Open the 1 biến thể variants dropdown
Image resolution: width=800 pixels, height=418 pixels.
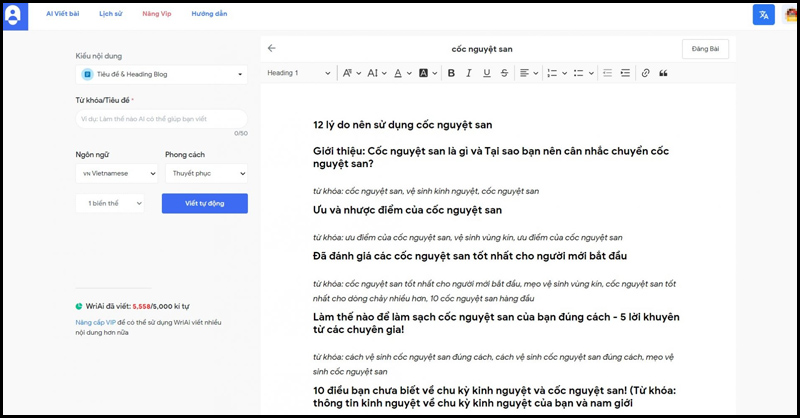(110, 203)
